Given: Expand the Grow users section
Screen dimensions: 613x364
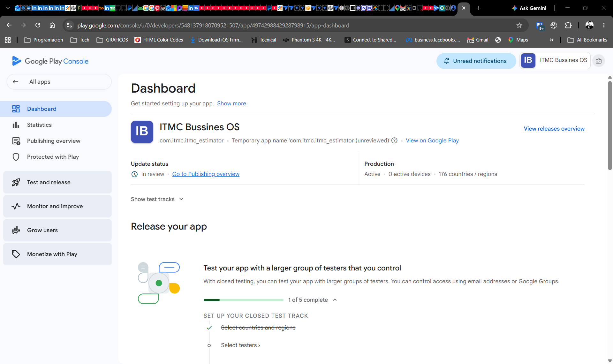Looking at the screenshot, I should pyautogui.click(x=57, y=230).
